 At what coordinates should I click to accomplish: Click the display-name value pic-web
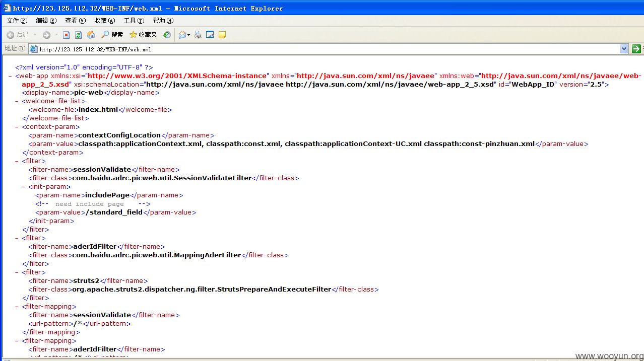tap(88, 93)
